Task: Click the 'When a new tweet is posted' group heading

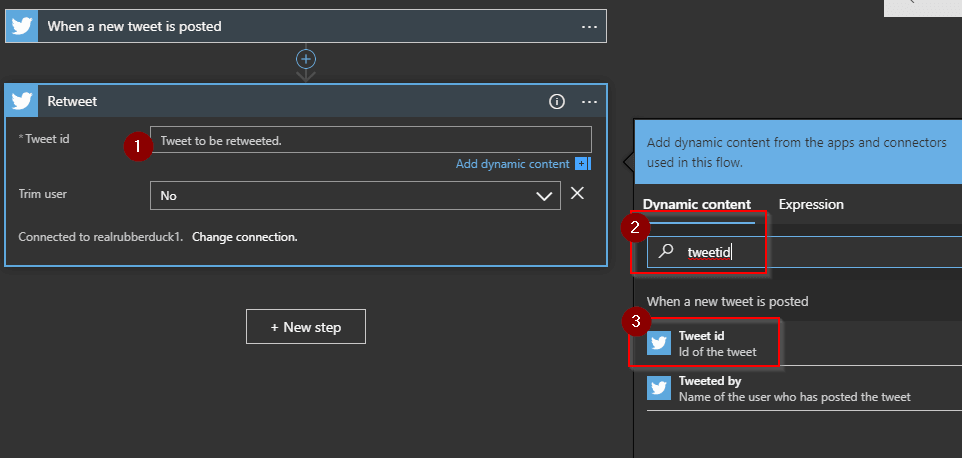Action: click(x=727, y=301)
